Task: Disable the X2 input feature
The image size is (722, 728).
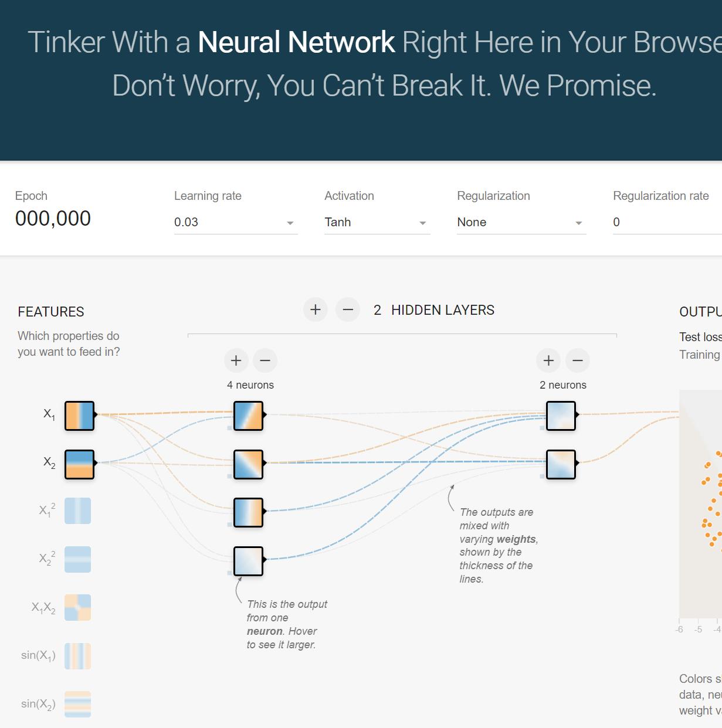Action: pos(79,464)
